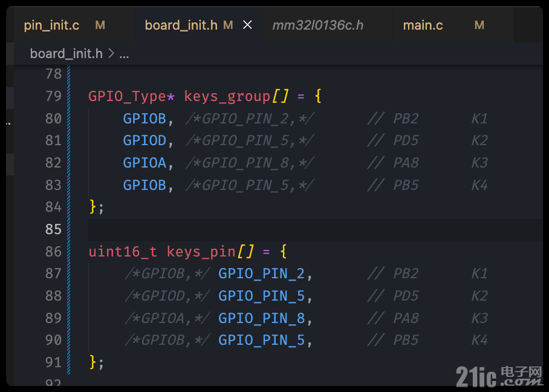Click the uint16_t type keyword
Viewport: 549px width, 392px height.
tap(123, 252)
